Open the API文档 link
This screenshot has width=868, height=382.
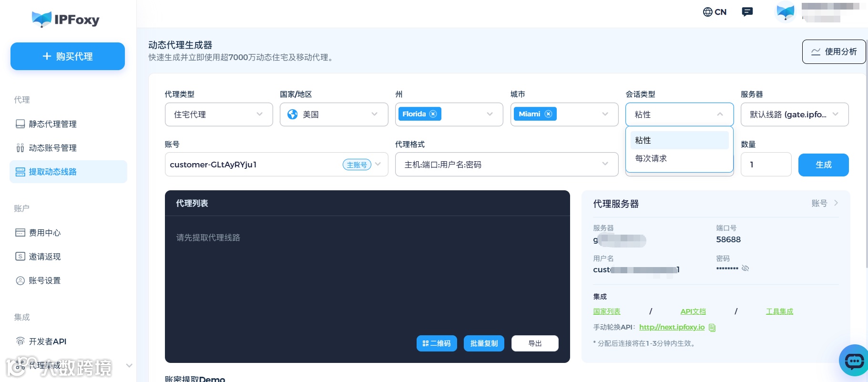tap(693, 311)
